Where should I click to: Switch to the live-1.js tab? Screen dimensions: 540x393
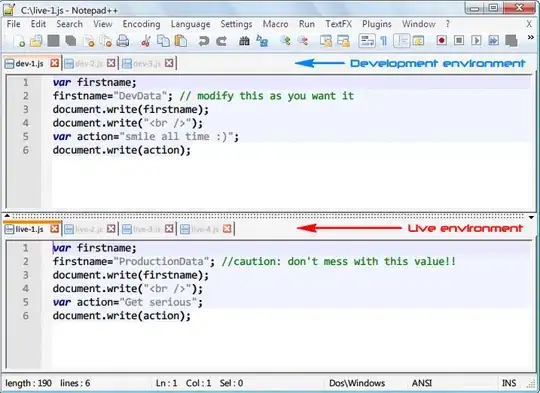[x=29, y=229]
